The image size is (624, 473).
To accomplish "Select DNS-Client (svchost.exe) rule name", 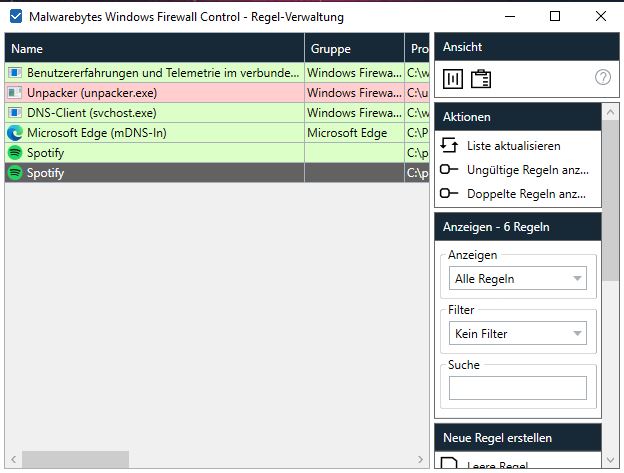I will click(x=92, y=113).
